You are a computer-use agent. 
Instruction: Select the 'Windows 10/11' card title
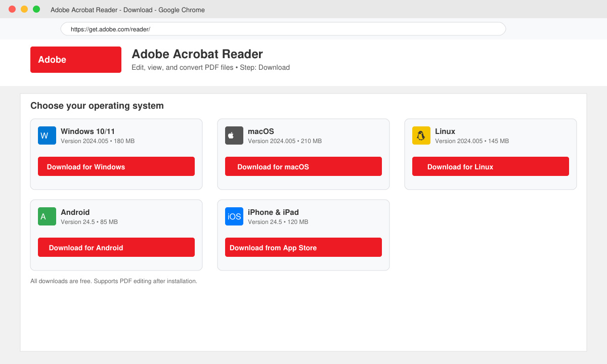coord(88,131)
